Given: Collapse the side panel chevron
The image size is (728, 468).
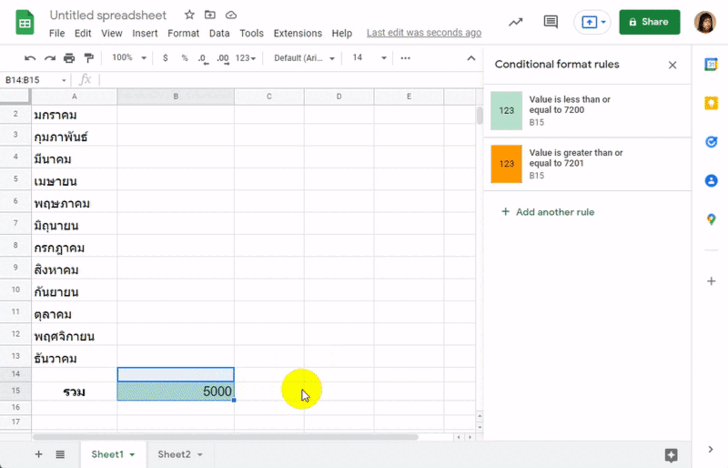Looking at the screenshot, I should pyautogui.click(x=711, y=449).
